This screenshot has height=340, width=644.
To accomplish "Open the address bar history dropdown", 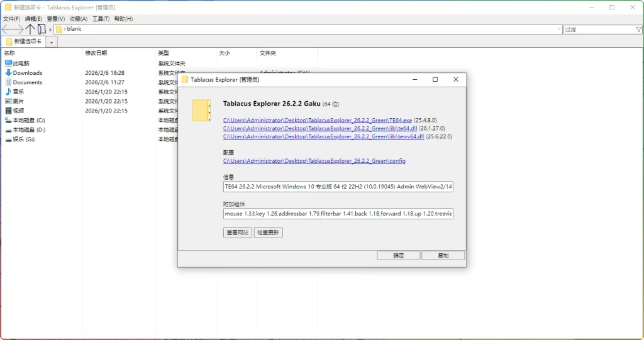I will [559, 29].
